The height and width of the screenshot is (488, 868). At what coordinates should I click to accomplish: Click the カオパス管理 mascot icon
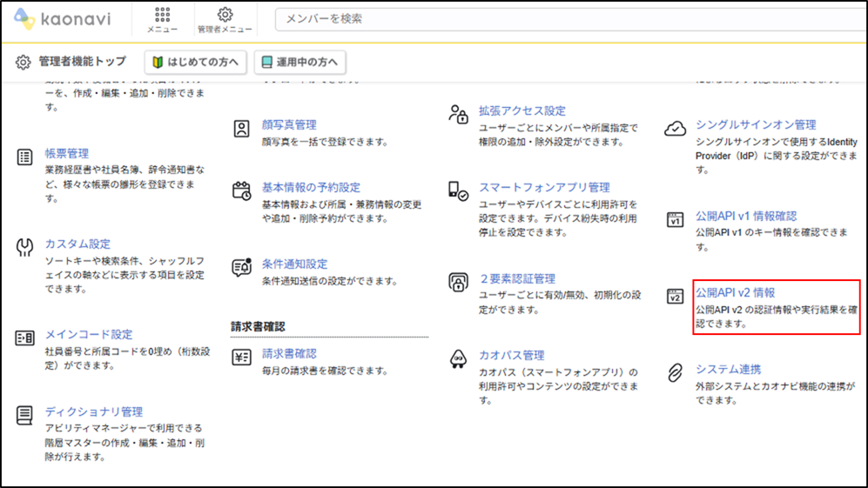coord(458,359)
